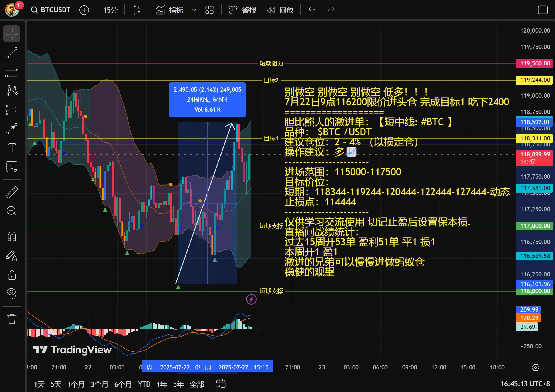Undo the last chart action
Viewport: 555px width, 392px height.
(312, 10)
